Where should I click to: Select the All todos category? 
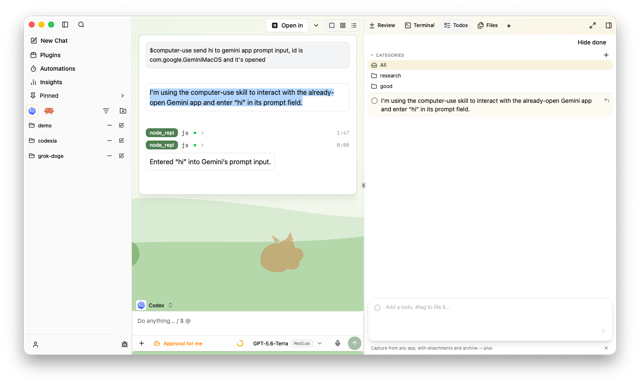coord(490,65)
